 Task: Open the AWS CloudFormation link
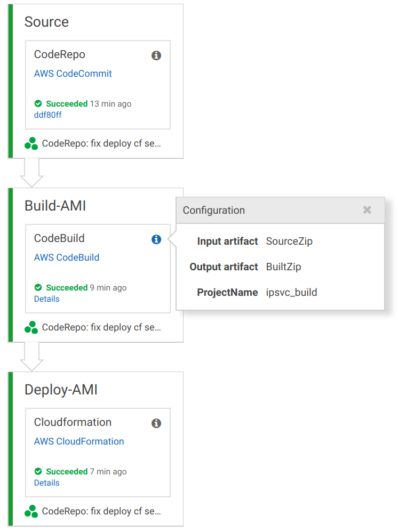(x=79, y=441)
